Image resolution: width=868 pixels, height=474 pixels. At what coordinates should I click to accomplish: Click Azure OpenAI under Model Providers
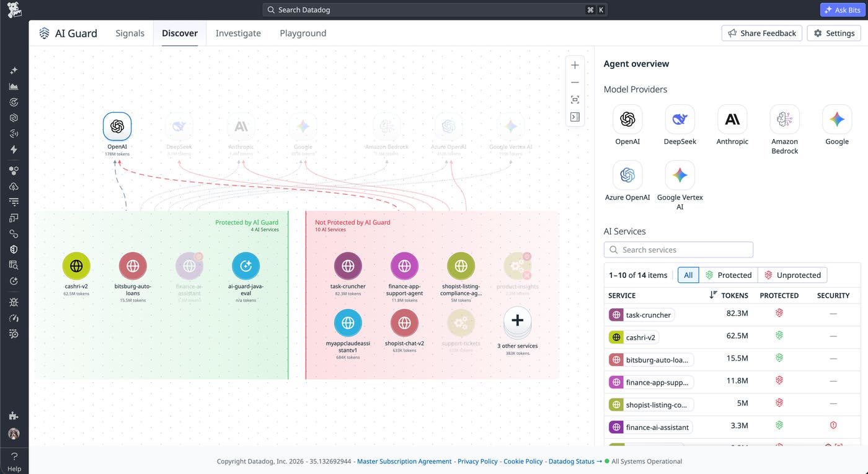[627, 175]
